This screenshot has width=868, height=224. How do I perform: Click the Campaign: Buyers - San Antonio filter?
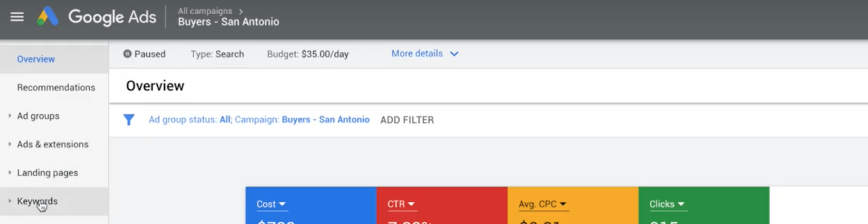point(302,120)
